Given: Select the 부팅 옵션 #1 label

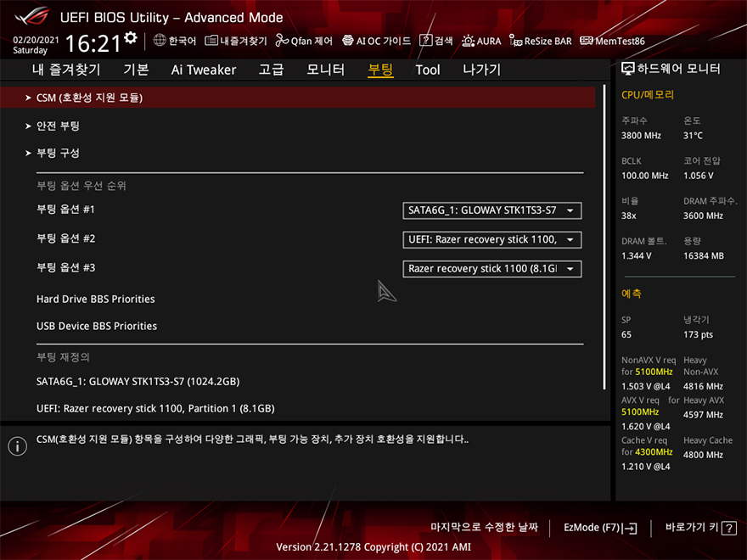Looking at the screenshot, I should tap(65, 210).
